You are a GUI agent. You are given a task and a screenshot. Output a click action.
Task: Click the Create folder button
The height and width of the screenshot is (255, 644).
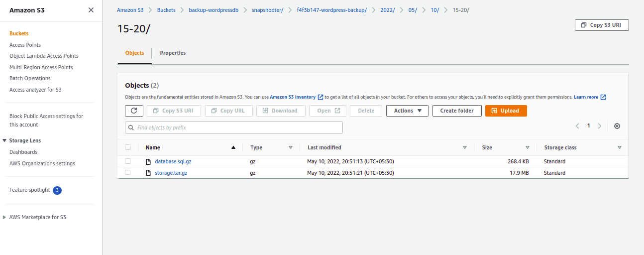pyautogui.click(x=457, y=111)
